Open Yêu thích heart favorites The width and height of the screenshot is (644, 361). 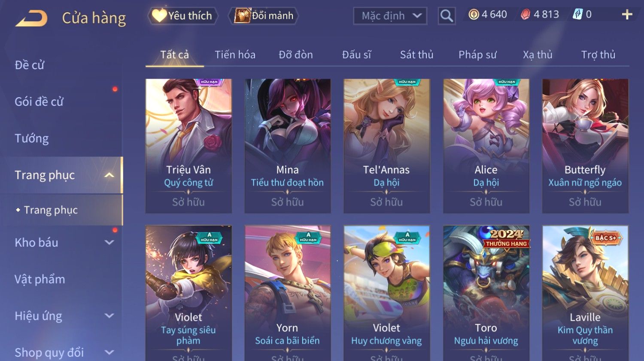[x=183, y=16]
